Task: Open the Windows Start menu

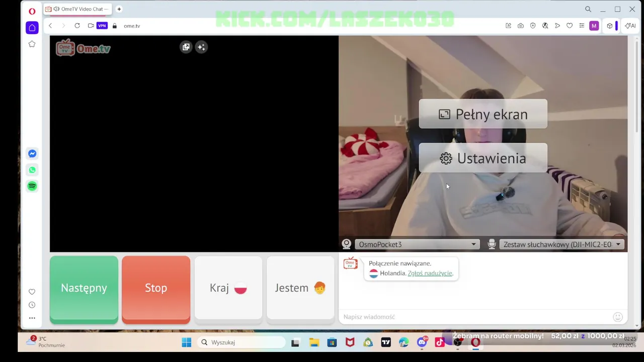Action: (186, 342)
